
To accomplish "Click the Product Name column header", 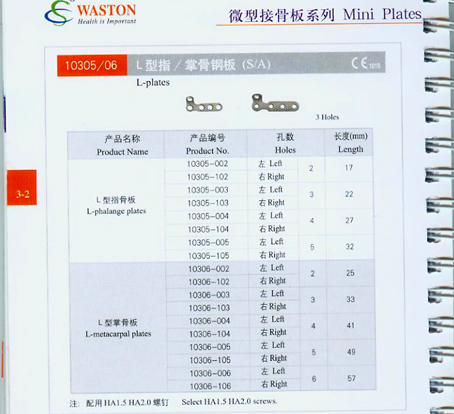I will 122,145.
